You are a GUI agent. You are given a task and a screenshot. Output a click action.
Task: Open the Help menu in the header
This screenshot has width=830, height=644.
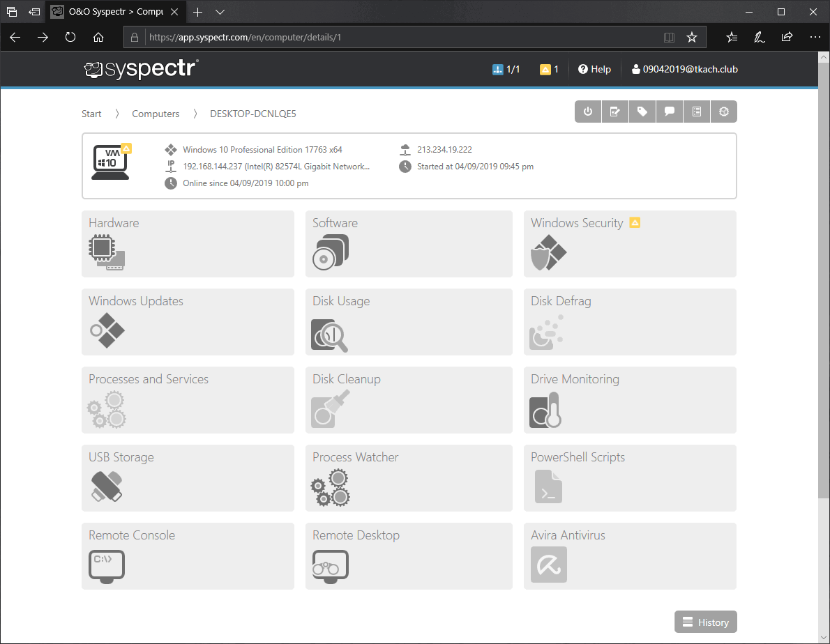[x=594, y=69]
